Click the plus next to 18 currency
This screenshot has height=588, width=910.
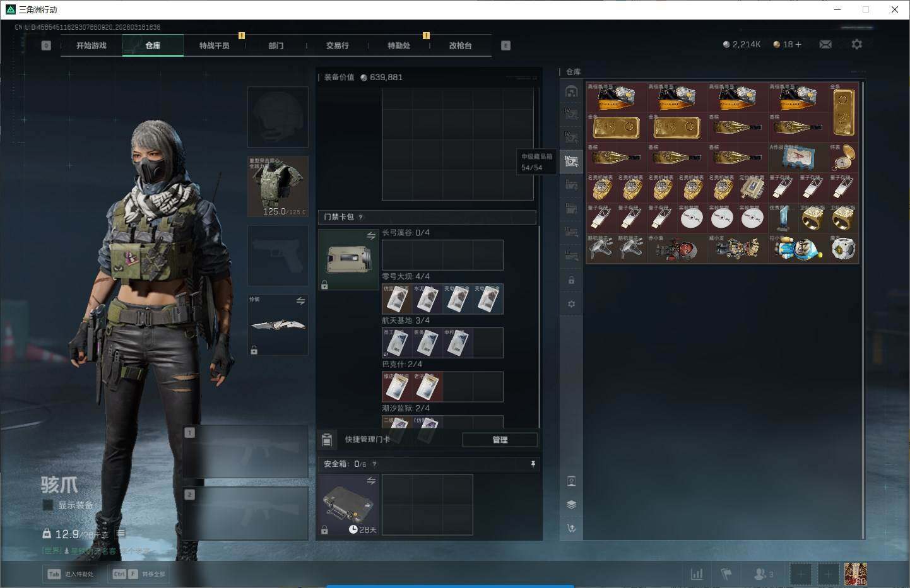click(798, 44)
